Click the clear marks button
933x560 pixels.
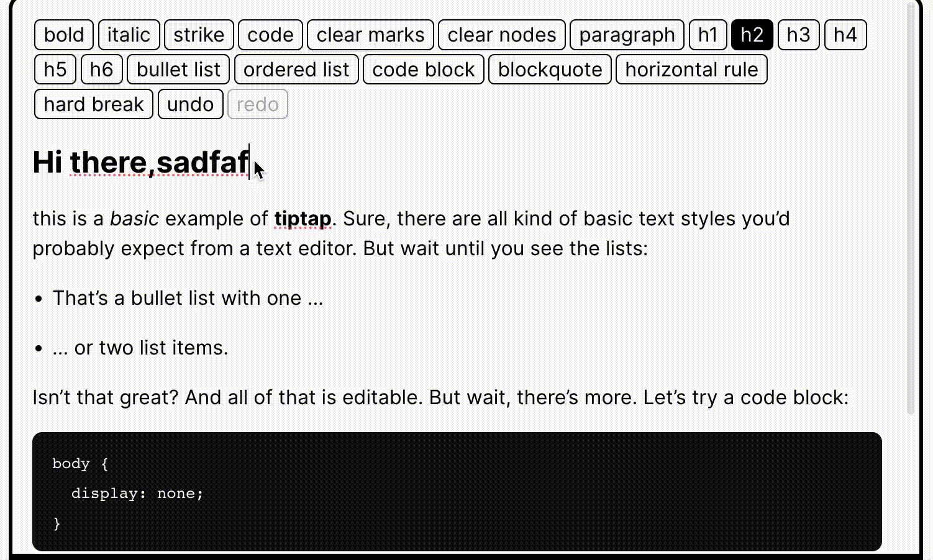click(x=370, y=35)
